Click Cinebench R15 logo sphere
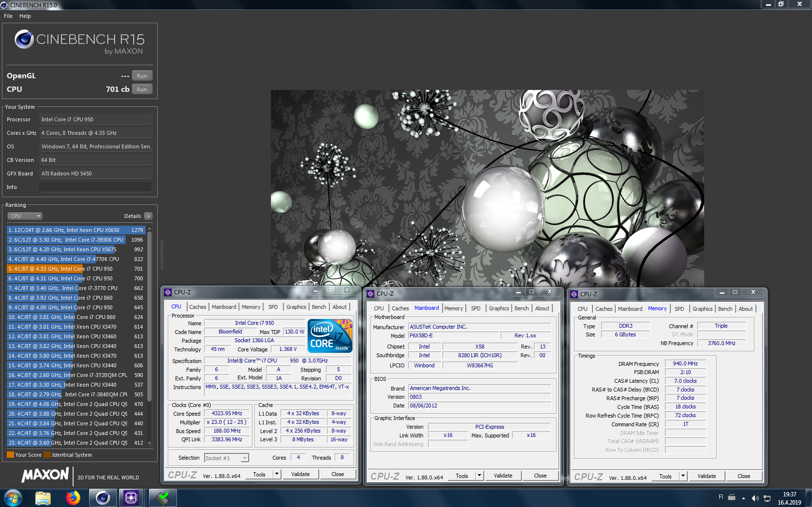Image resolution: width=812 pixels, height=507 pixels. click(x=24, y=40)
